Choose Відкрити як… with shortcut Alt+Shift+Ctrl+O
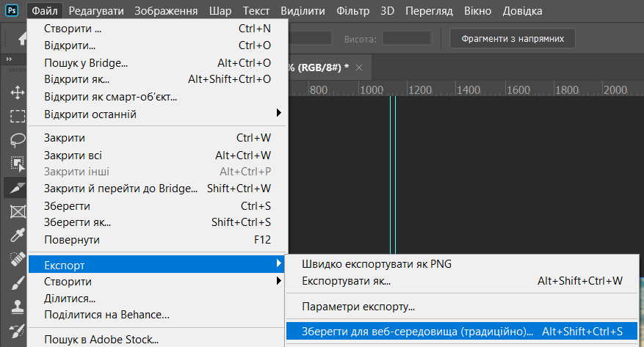The image size is (644, 347). tap(158, 79)
